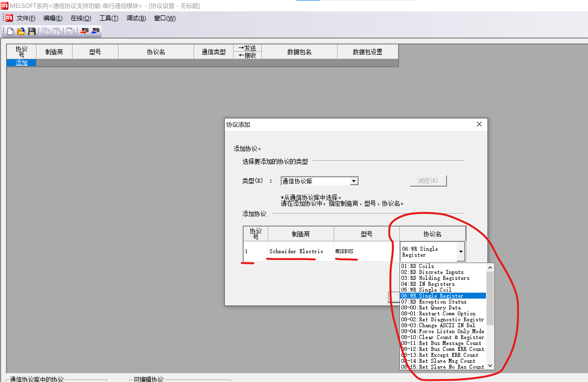588x382 pixels.
Task: Click the Schneider Electric manufacturer cell
Action: coord(296,251)
